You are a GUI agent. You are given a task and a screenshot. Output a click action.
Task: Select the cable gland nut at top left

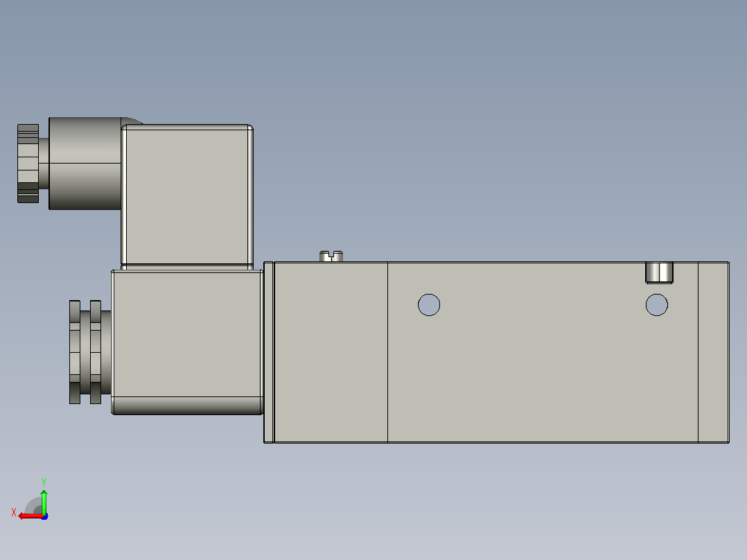click(x=28, y=164)
